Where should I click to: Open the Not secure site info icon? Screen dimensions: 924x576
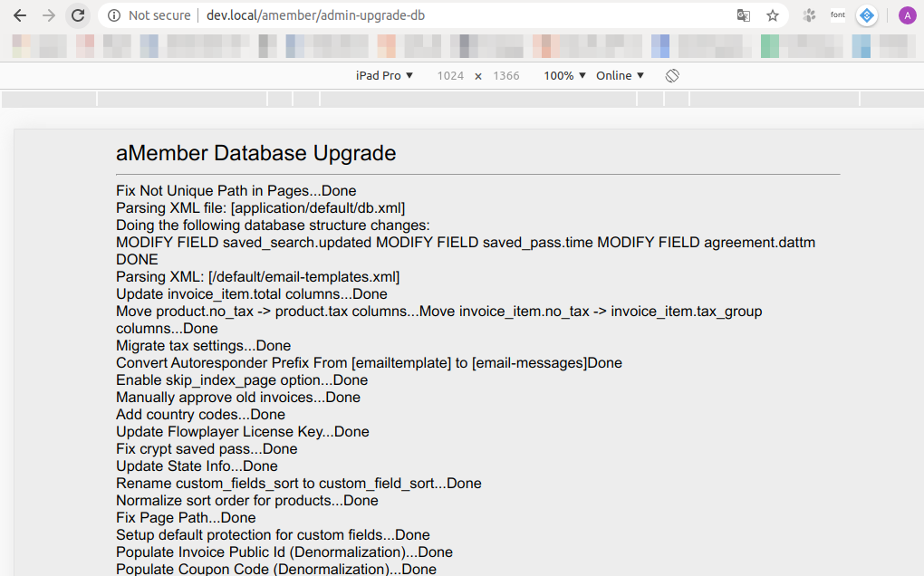click(114, 15)
